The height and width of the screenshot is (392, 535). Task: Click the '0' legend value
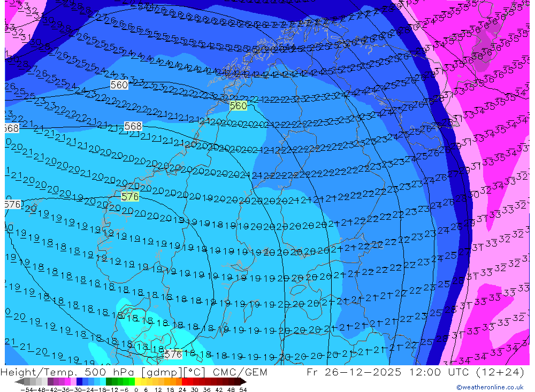136,390
